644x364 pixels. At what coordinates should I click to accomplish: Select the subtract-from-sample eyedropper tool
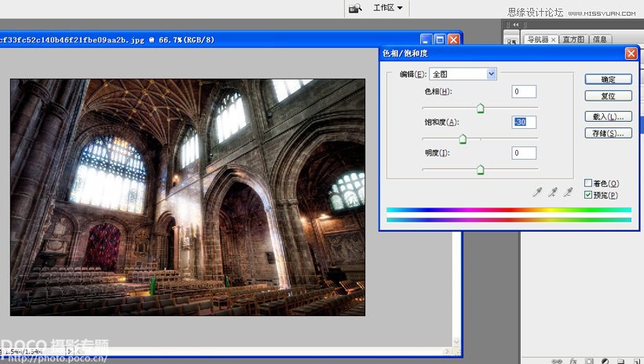click(x=568, y=192)
